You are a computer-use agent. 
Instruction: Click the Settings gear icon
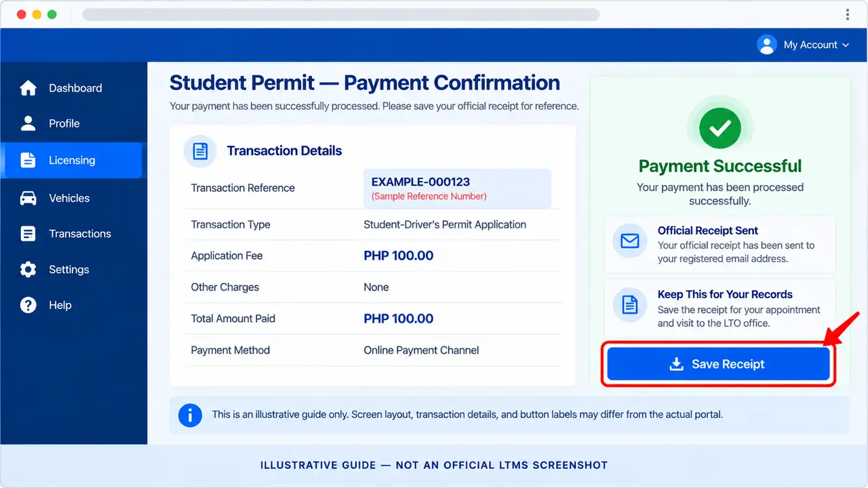pos(28,270)
